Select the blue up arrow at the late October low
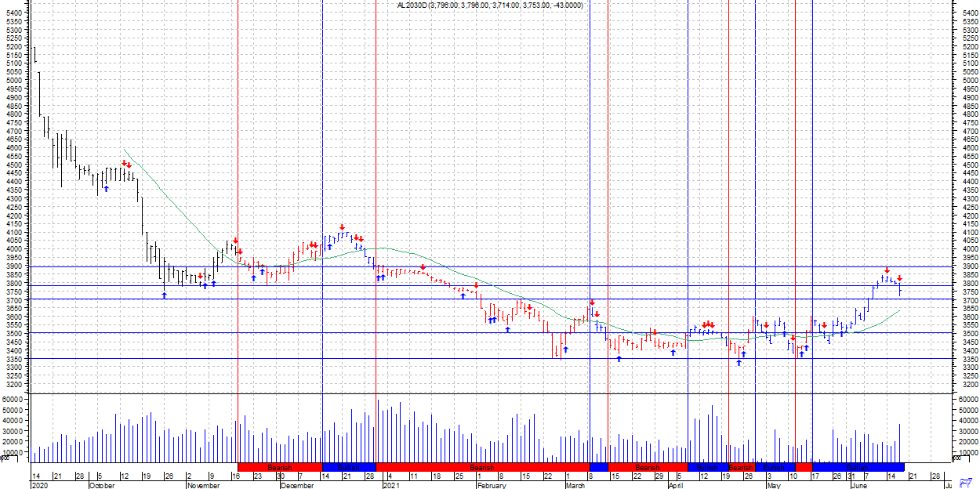The image size is (980, 489). (164, 295)
